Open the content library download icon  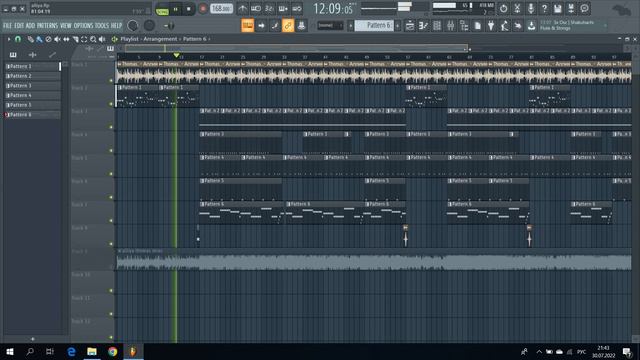tap(531, 26)
